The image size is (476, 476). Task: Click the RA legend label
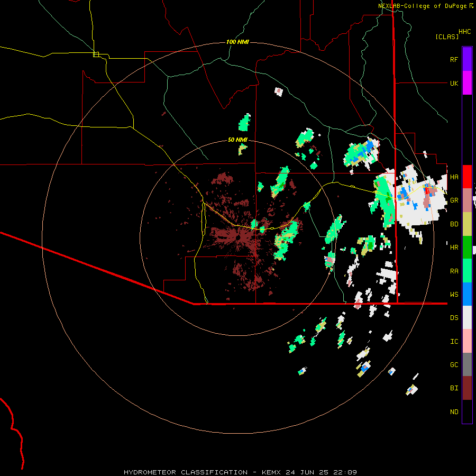click(x=454, y=271)
